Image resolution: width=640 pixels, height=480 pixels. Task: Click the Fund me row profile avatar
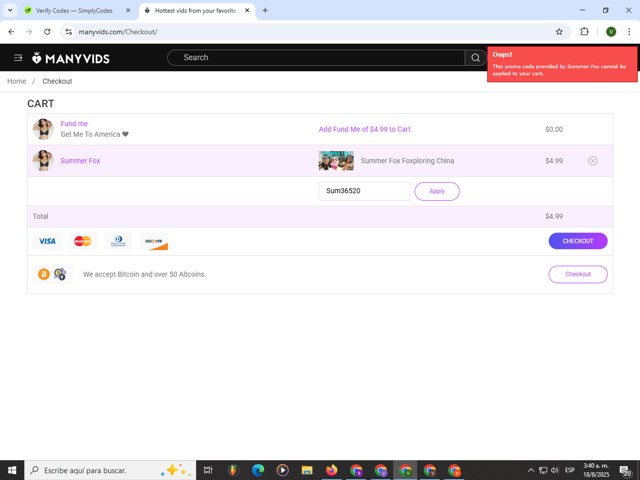[x=43, y=129]
